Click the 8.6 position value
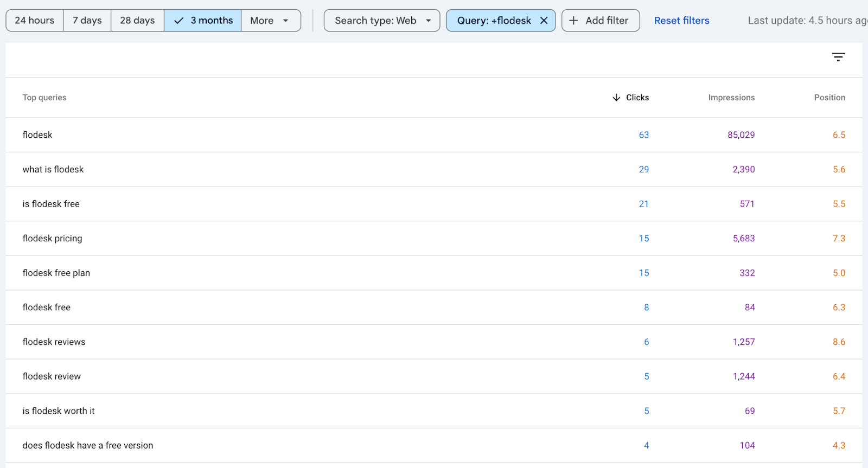This screenshot has height=468, width=868. (839, 342)
